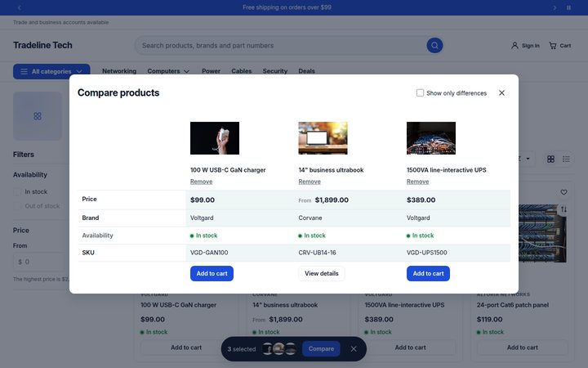
Task: Click SKU value VGD-UPS1500
Action: coord(427,253)
